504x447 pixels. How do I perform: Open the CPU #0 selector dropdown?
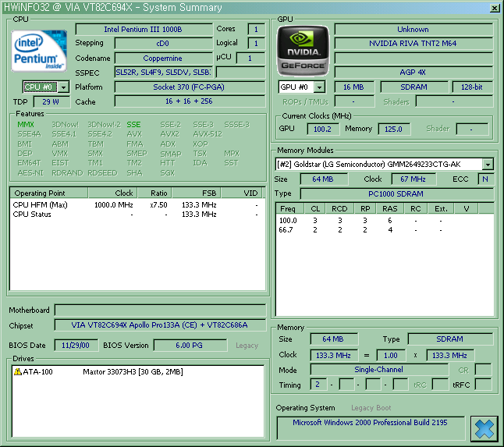click(64, 87)
